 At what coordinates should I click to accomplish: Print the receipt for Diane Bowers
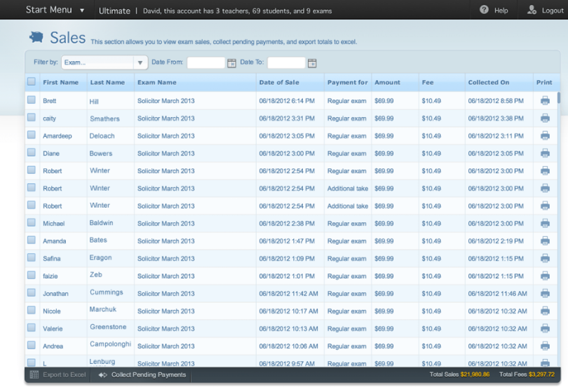coord(545,154)
